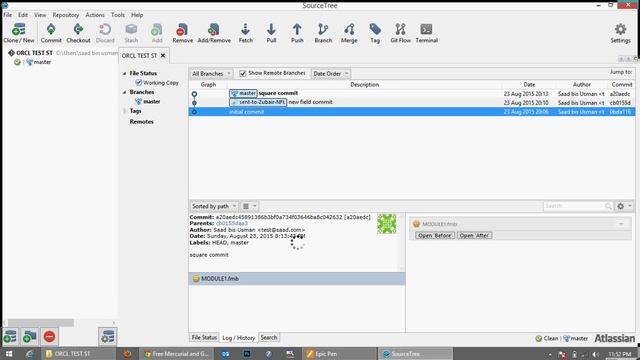Switch to the Log / History tab
Viewport: 640px width, 360px height.
238,338
